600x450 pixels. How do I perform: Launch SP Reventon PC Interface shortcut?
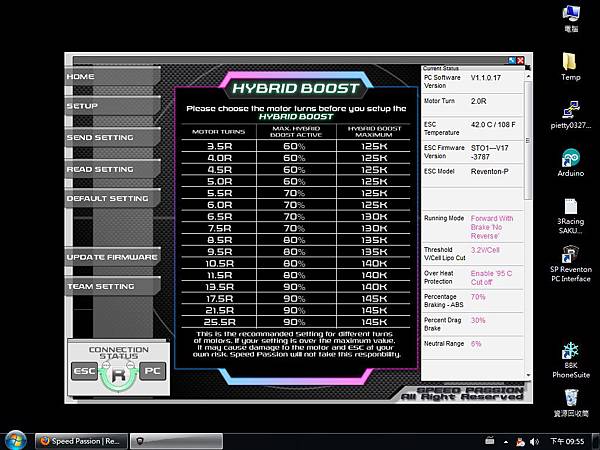571,264
